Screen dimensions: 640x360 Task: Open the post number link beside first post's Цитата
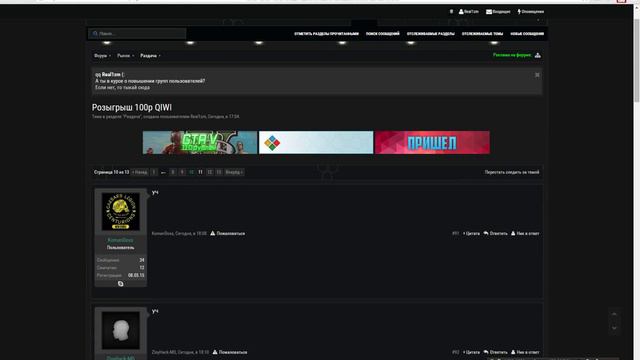click(456, 233)
